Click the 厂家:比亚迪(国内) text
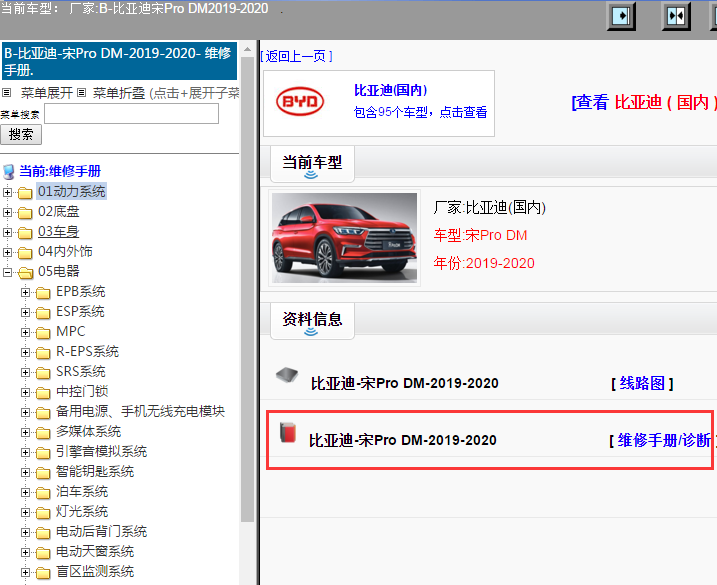The image size is (717, 585). [x=489, y=208]
